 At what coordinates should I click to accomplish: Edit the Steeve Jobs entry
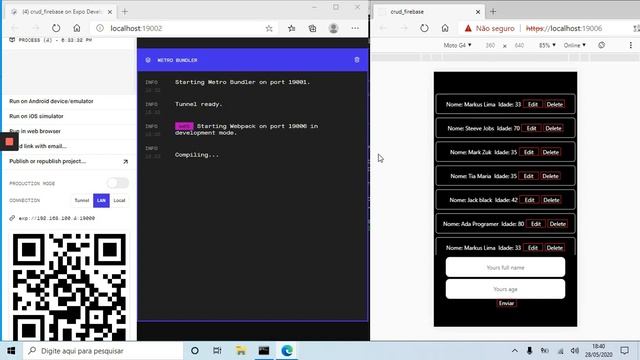coord(531,128)
